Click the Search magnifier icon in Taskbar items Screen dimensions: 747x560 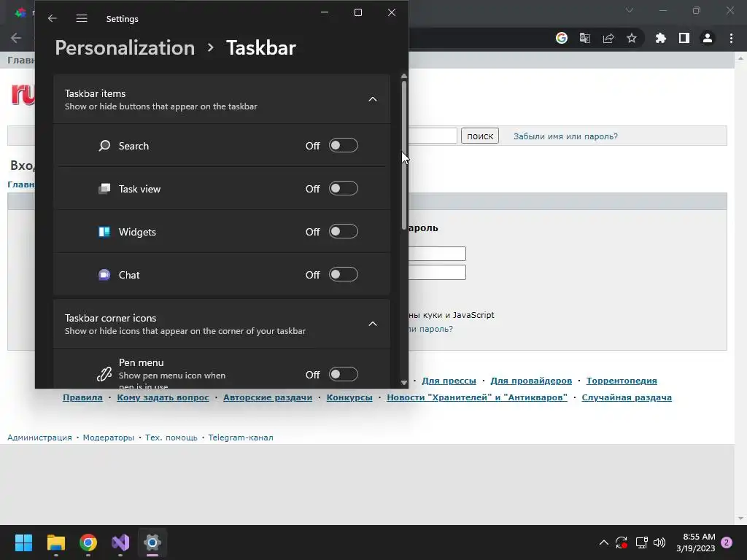tap(104, 146)
